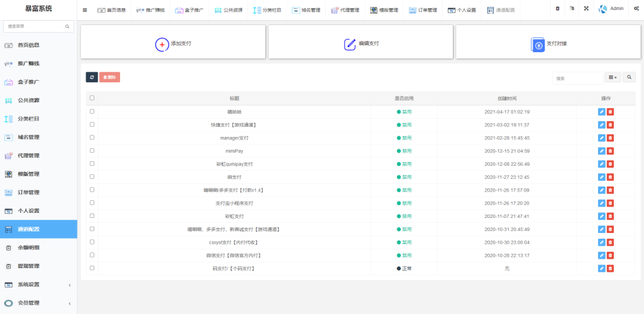The width and height of the screenshot is (644, 314).
Task: Click the refresh icon above the table
Action: coord(92,77)
